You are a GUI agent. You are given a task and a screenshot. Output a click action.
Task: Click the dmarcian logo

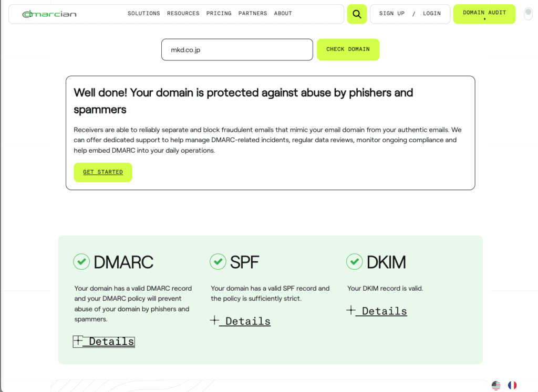[x=49, y=14]
